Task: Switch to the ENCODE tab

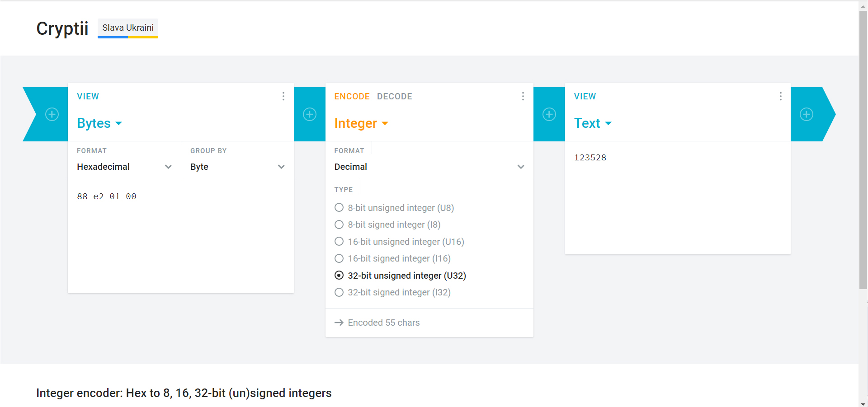Action: (352, 96)
